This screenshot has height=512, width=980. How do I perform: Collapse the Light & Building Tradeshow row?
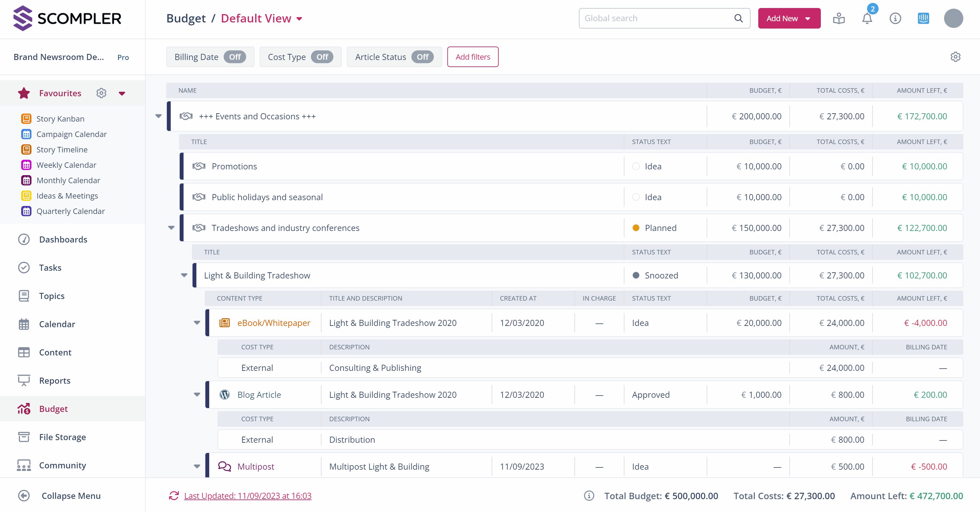coord(184,275)
